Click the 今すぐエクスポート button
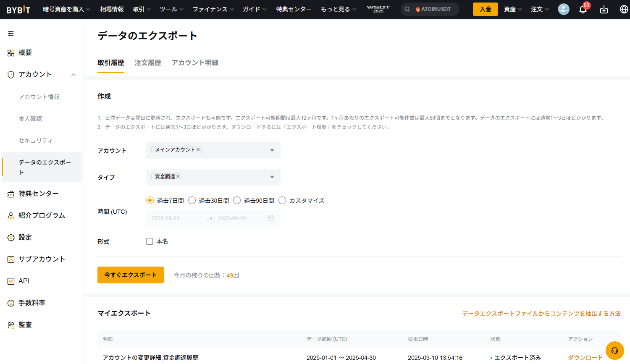This screenshot has width=630, height=364. (x=130, y=275)
